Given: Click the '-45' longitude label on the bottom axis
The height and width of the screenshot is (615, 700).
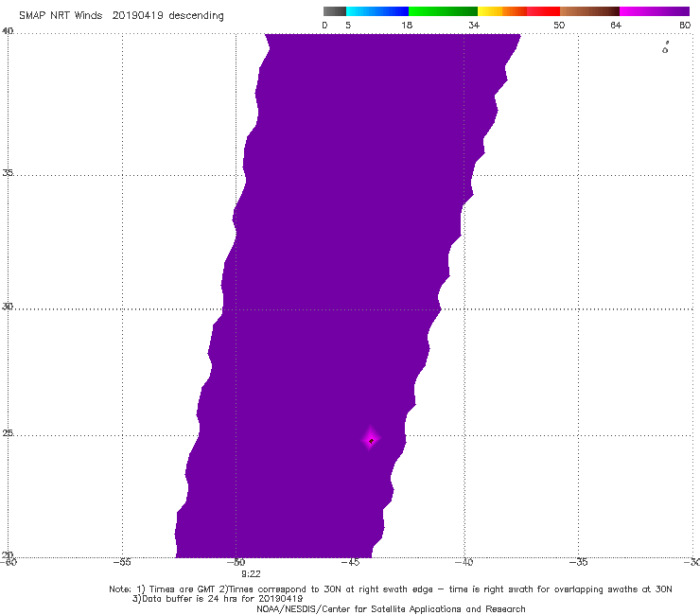Looking at the screenshot, I should tap(350, 562).
